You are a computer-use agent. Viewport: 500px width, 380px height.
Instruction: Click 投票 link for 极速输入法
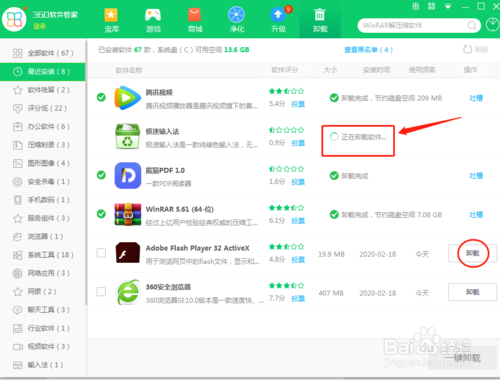click(x=298, y=143)
